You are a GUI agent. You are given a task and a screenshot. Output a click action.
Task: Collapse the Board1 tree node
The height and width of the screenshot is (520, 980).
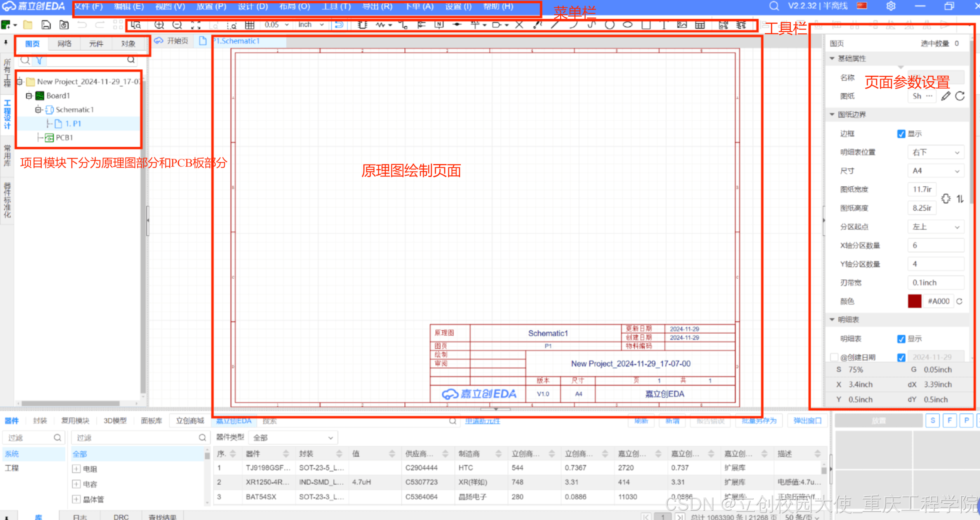pos(29,95)
